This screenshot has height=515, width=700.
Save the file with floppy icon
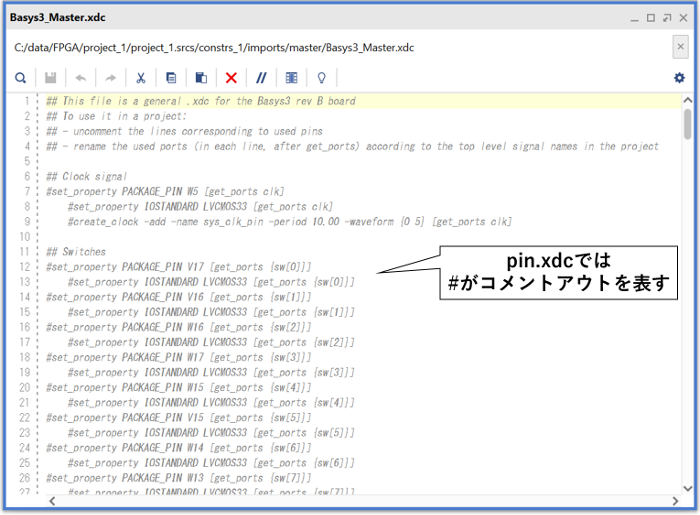[x=50, y=78]
